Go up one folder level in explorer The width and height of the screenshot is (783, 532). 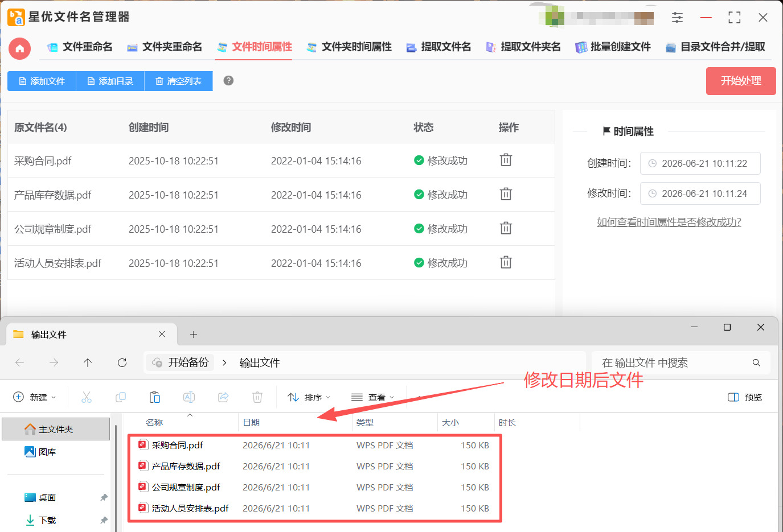coord(88,362)
